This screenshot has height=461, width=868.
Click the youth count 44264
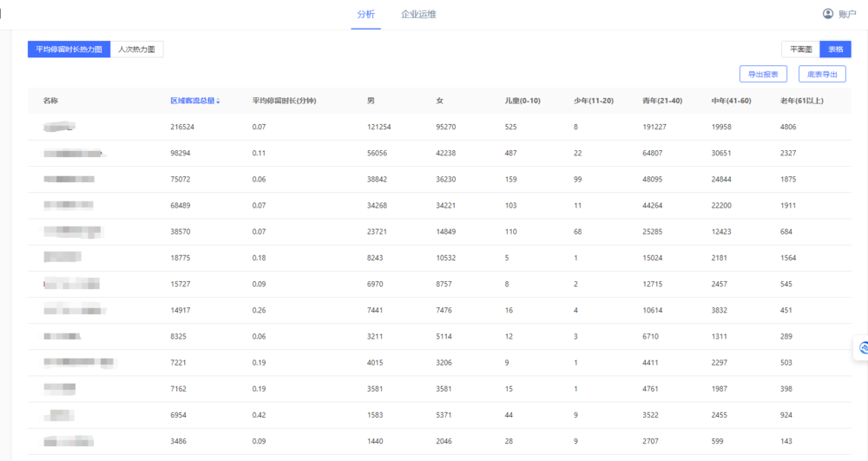[x=652, y=205]
